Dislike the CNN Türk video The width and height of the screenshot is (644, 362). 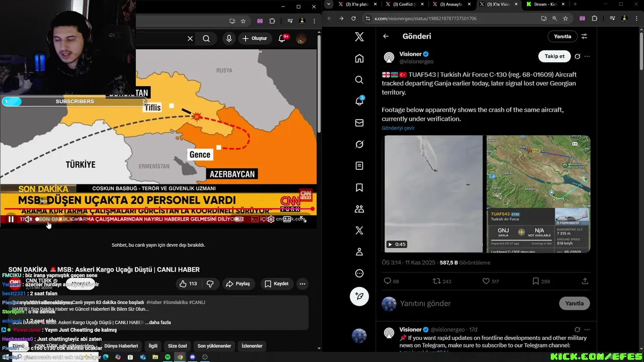(210, 284)
